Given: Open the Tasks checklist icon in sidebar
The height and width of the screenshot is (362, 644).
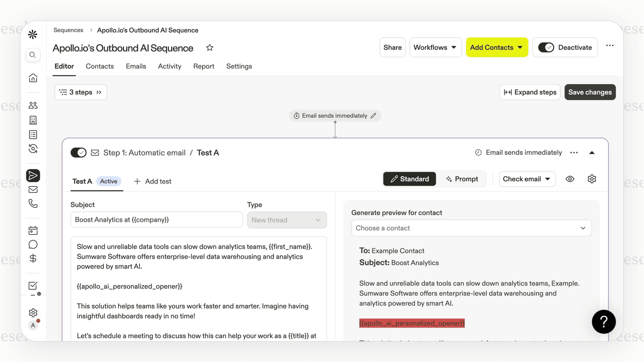Looking at the screenshot, I should 33,286.
